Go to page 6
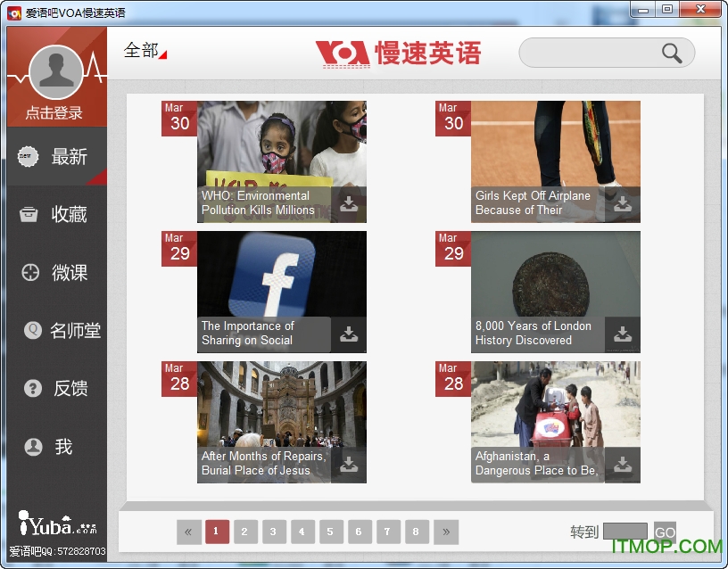 point(360,532)
